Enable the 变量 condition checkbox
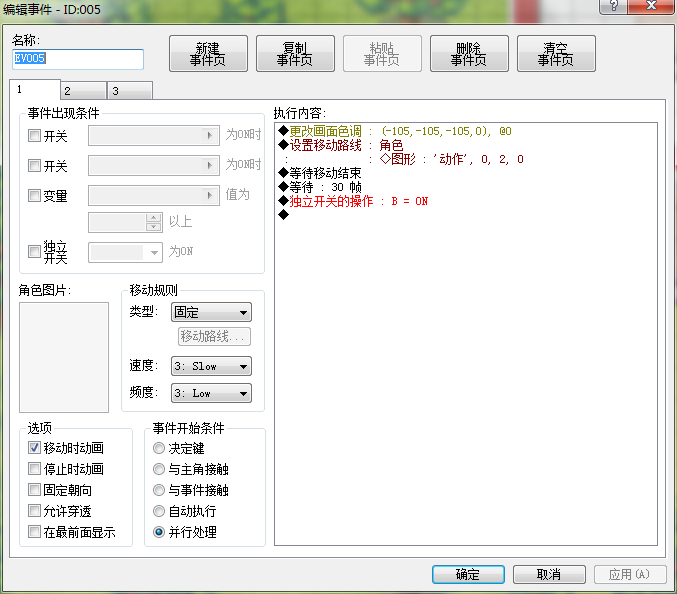The height and width of the screenshot is (594, 677). point(34,196)
